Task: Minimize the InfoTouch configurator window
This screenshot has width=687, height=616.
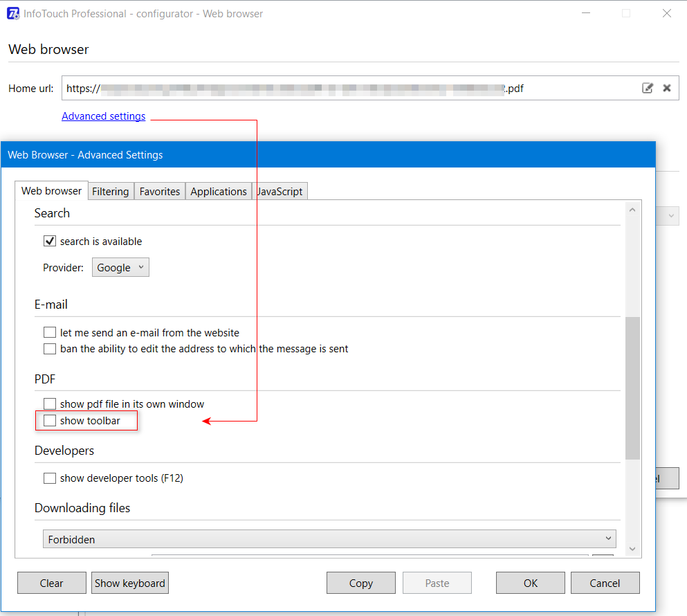Action: (586, 14)
